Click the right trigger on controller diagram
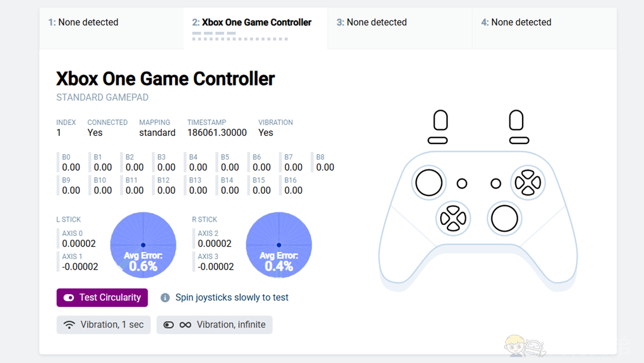This screenshot has height=363, width=644. 516,120
